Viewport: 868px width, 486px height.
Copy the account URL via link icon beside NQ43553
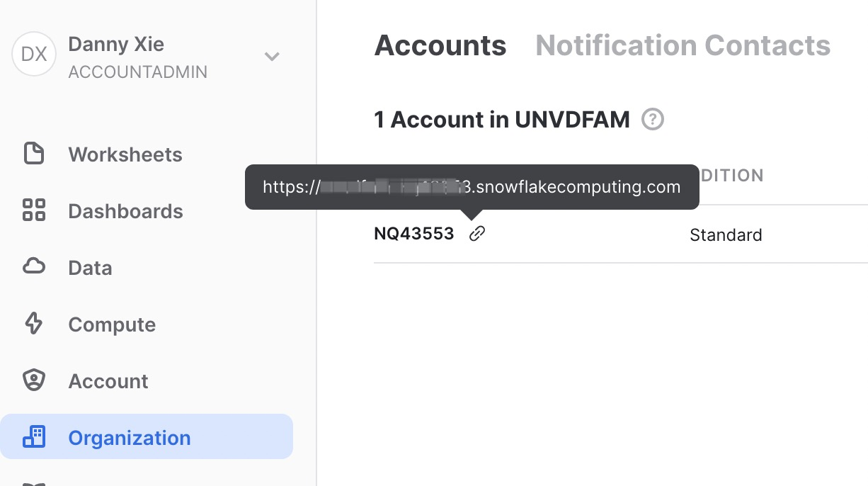coord(476,233)
